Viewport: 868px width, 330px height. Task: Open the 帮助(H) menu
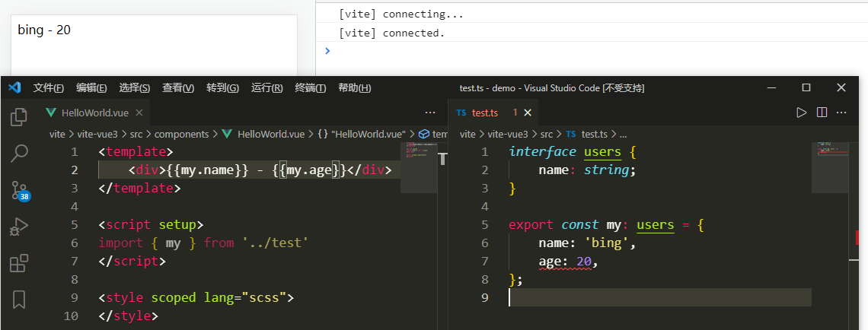pyautogui.click(x=354, y=88)
